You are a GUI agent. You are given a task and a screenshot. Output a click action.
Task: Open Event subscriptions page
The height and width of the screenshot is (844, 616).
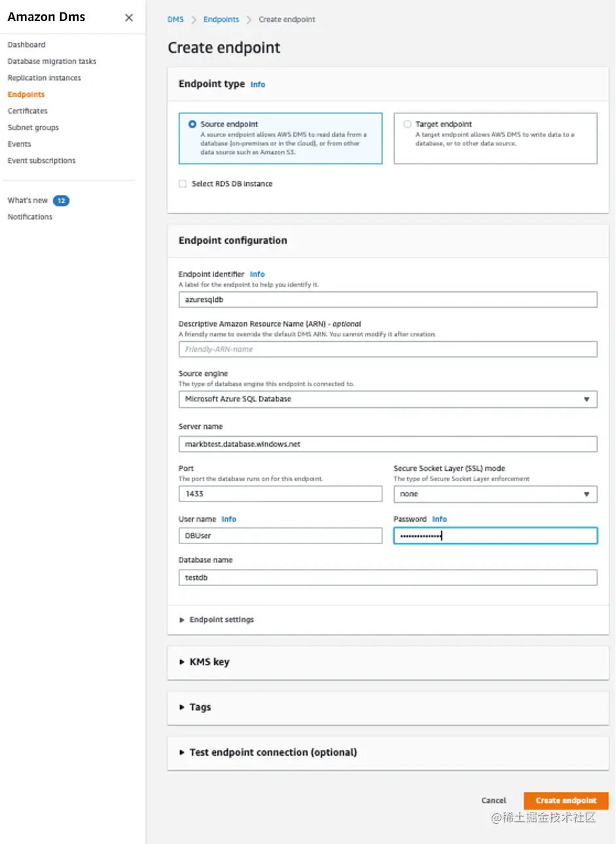41,160
